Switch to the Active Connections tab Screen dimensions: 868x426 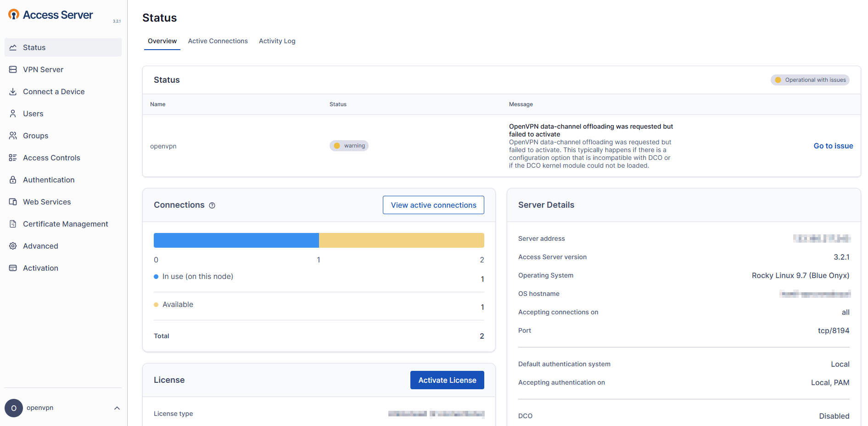tap(218, 41)
